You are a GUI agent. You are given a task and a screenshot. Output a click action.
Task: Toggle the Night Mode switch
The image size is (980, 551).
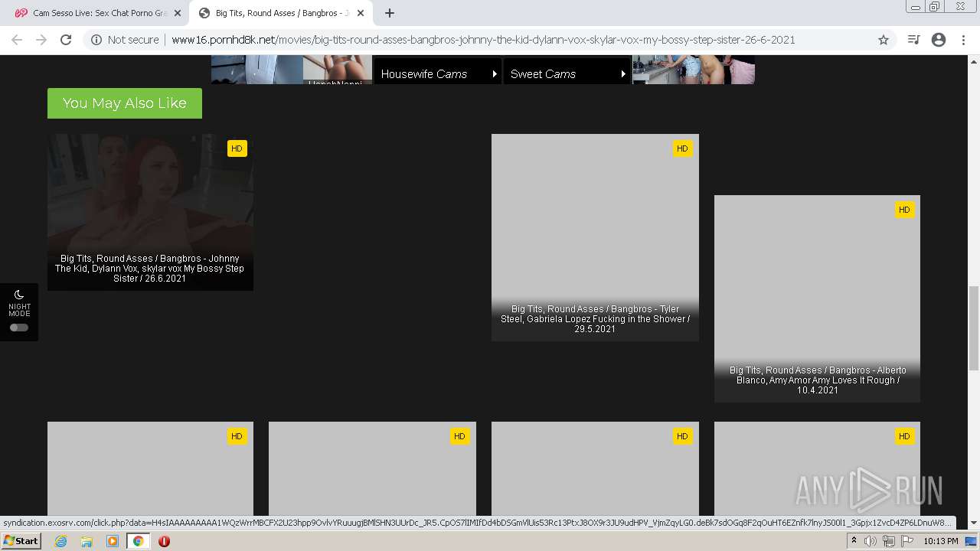click(x=19, y=328)
